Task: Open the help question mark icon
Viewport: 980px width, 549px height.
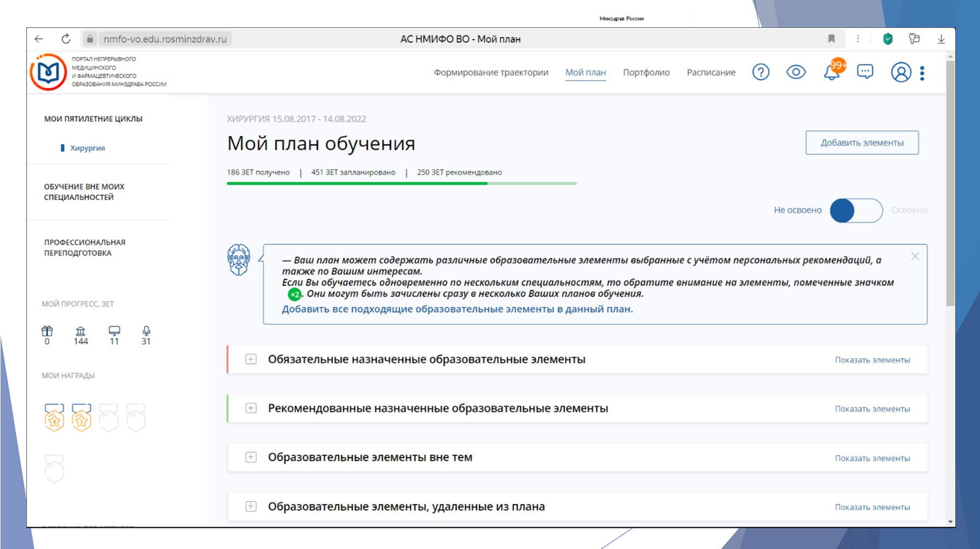Action: 760,72
